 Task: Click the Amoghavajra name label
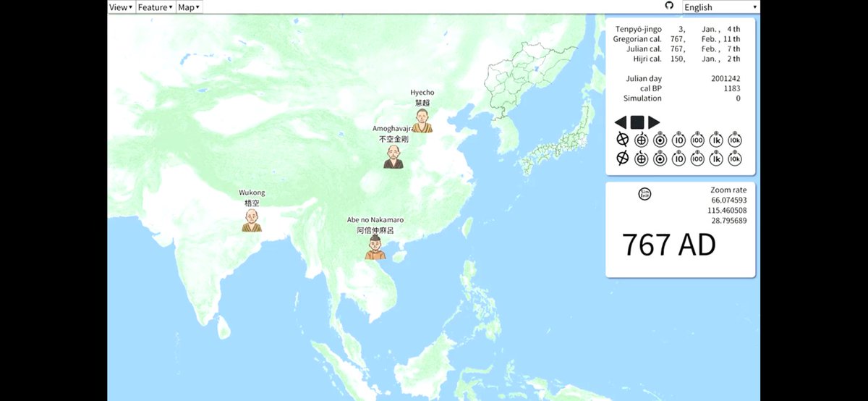(x=393, y=129)
